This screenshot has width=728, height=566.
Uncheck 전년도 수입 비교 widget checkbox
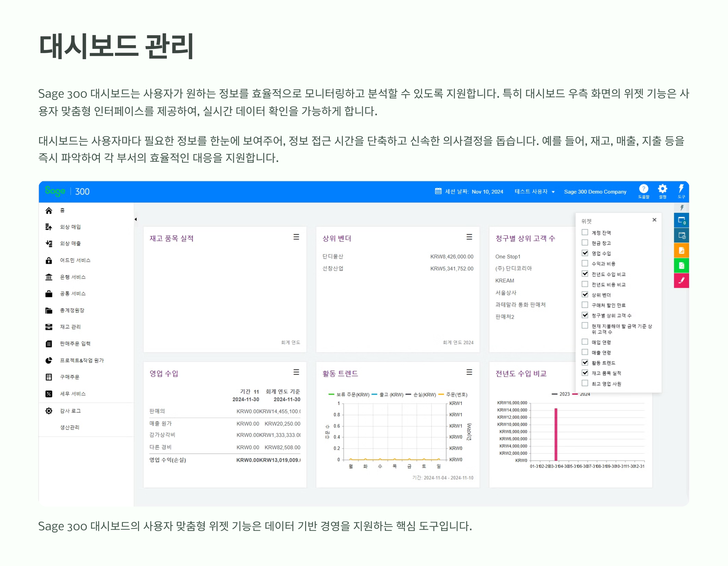pos(585,274)
